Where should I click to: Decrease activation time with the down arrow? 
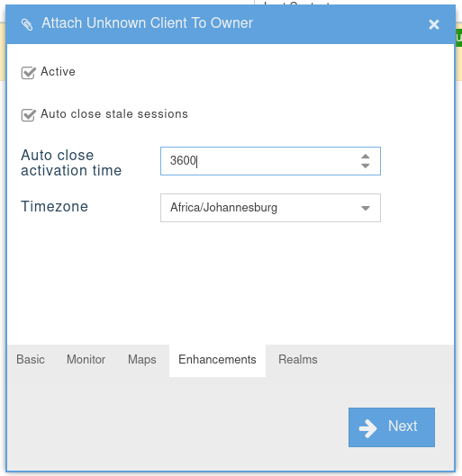click(x=365, y=166)
